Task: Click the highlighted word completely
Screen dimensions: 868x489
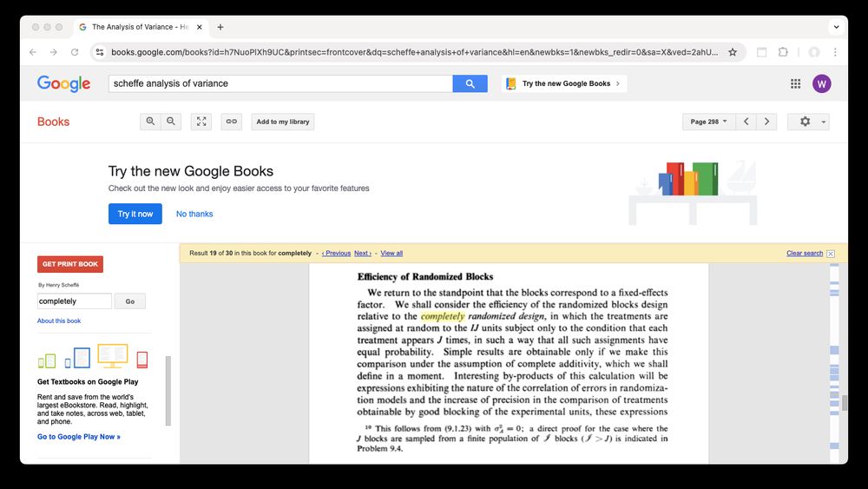Action: pyautogui.click(x=443, y=316)
